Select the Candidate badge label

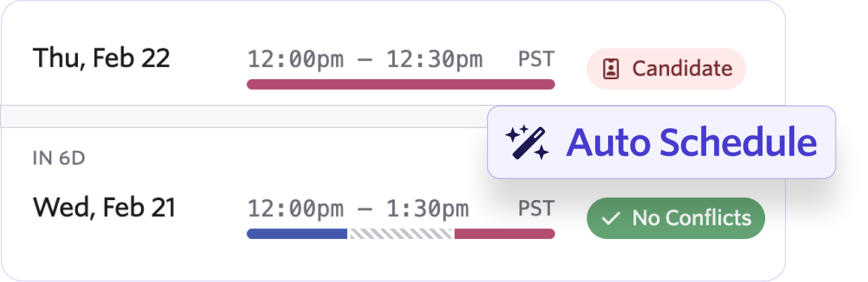pyautogui.click(x=682, y=68)
